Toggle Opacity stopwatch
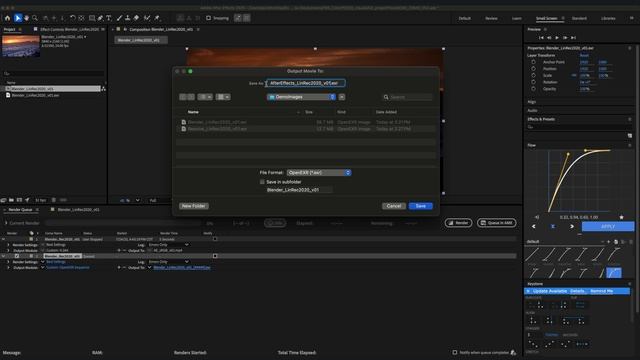The image size is (640, 360). (x=533, y=89)
